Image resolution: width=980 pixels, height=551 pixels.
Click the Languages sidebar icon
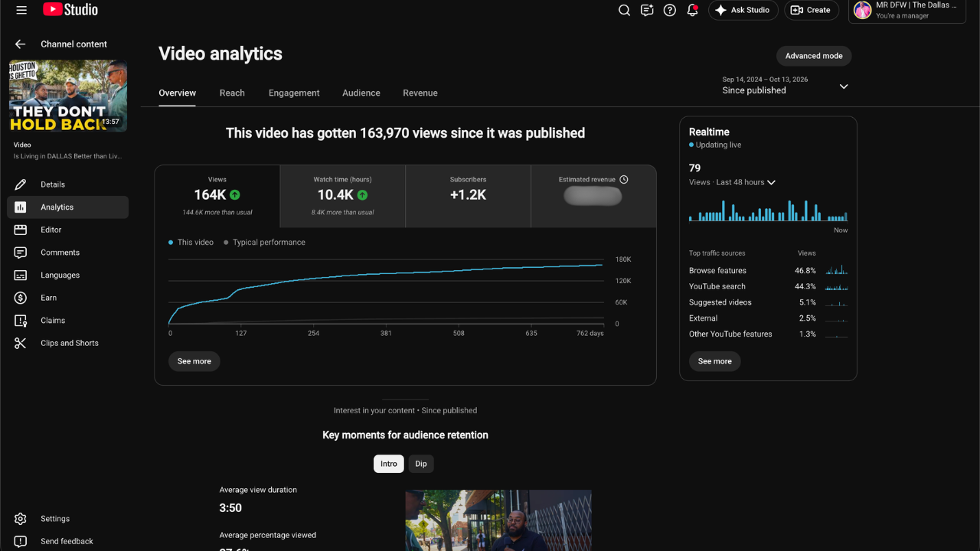[x=21, y=275]
